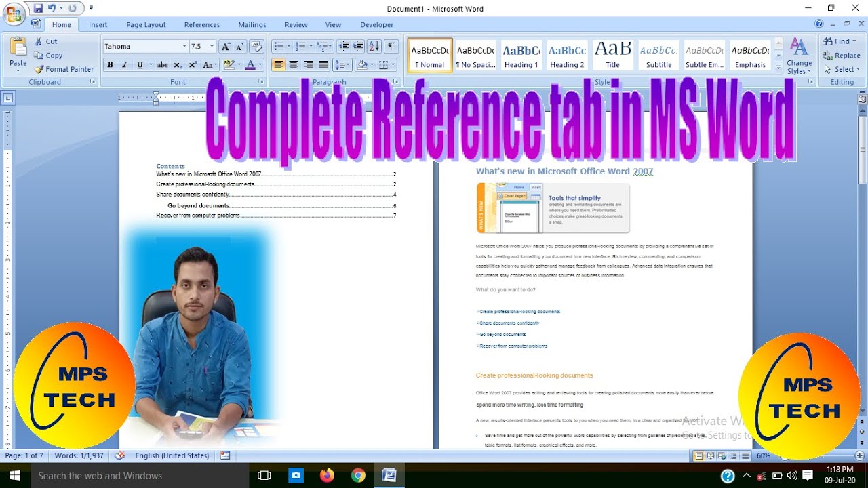Shrink the font size
868x488 pixels.
(x=240, y=47)
